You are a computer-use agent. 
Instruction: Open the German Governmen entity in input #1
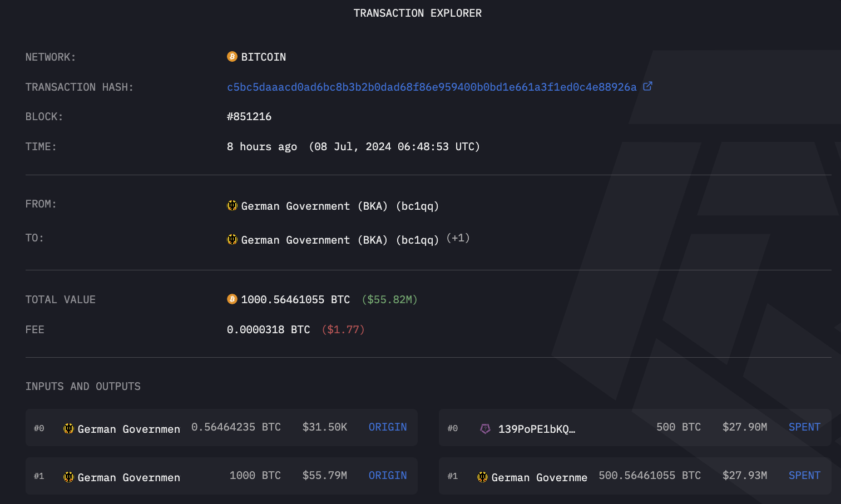(x=129, y=477)
